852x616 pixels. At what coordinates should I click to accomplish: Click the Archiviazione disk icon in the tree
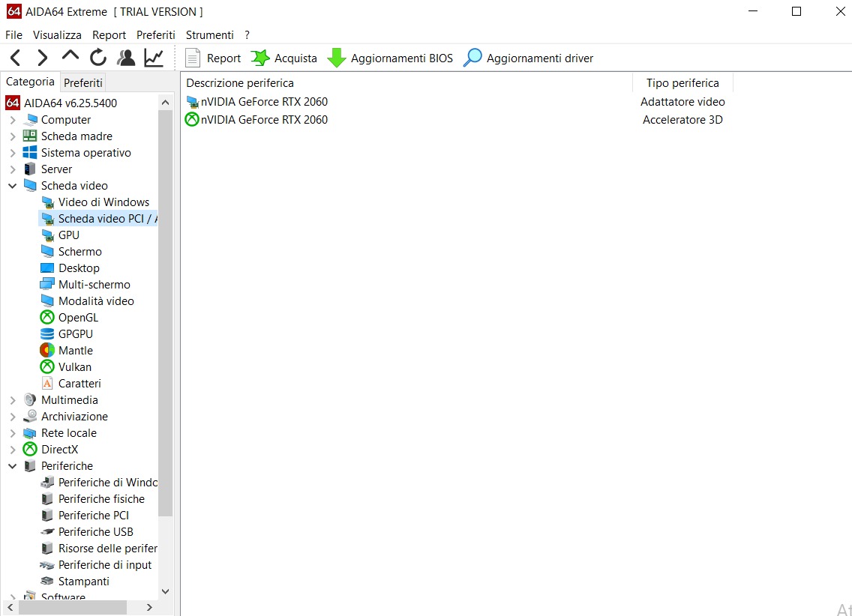click(x=30, y=416)
